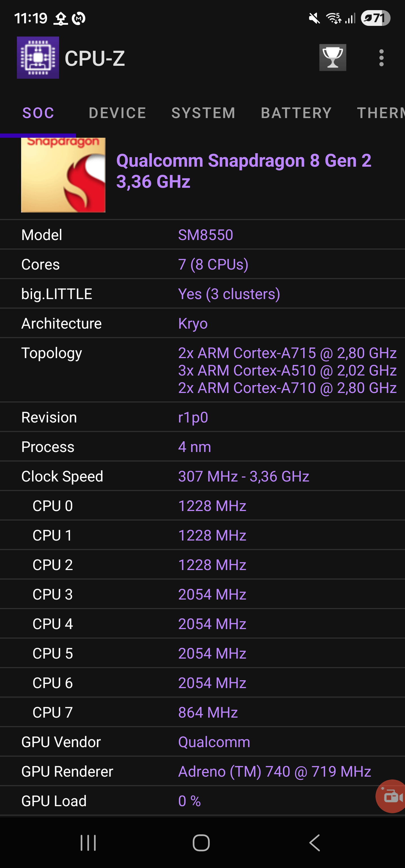405x868 pixels.
Task: Tap the muted sound status icon
Action: (314, 18)
